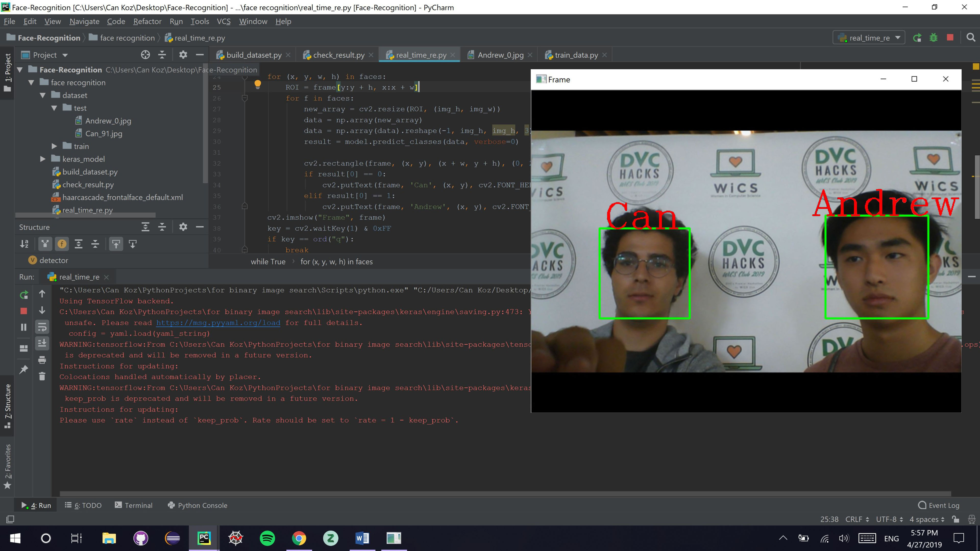Open Spotify from the taskbar
This screenshot has height=551, width=980.
tap(267, 538)
